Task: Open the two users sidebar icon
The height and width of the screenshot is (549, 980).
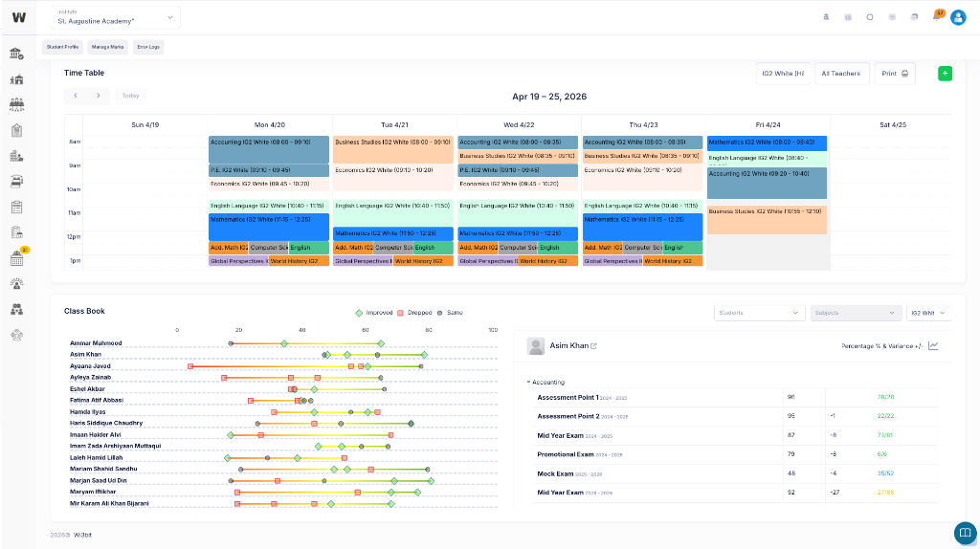Action: click(17, 309)
